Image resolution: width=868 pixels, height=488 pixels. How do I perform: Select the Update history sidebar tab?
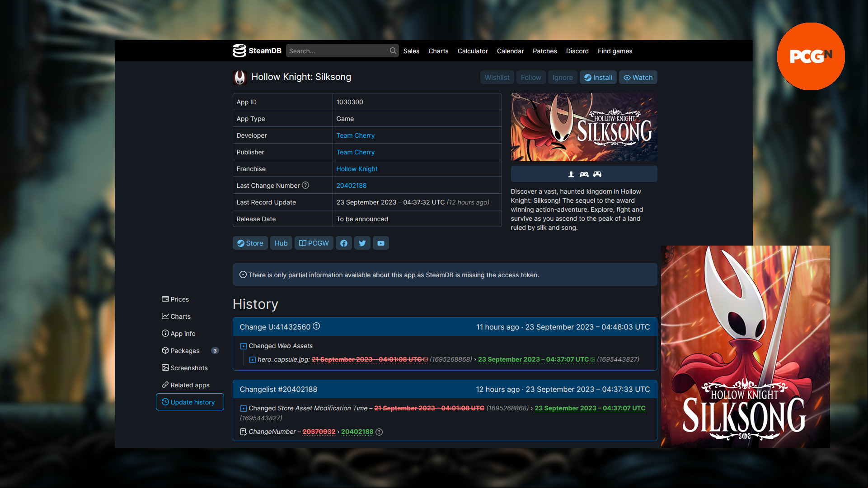(190, 402)
